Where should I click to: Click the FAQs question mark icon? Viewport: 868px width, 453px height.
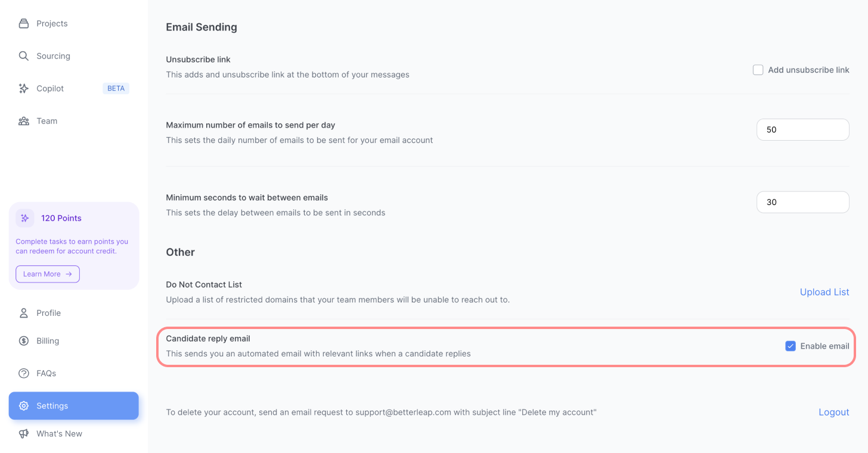pos(24,373)
